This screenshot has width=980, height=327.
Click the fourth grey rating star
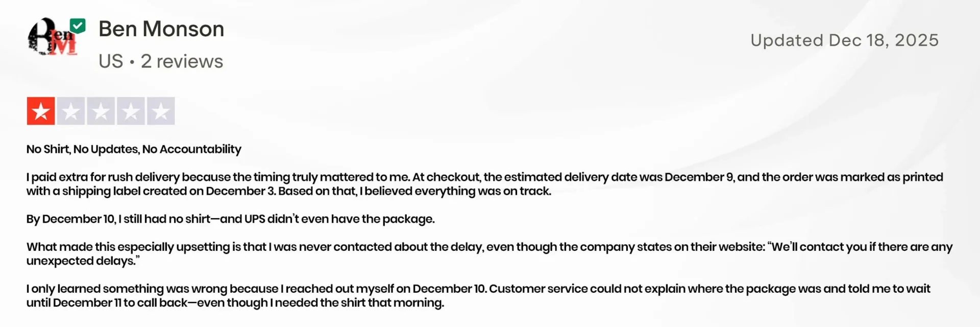pyautogui.click(x=131, y=111)
